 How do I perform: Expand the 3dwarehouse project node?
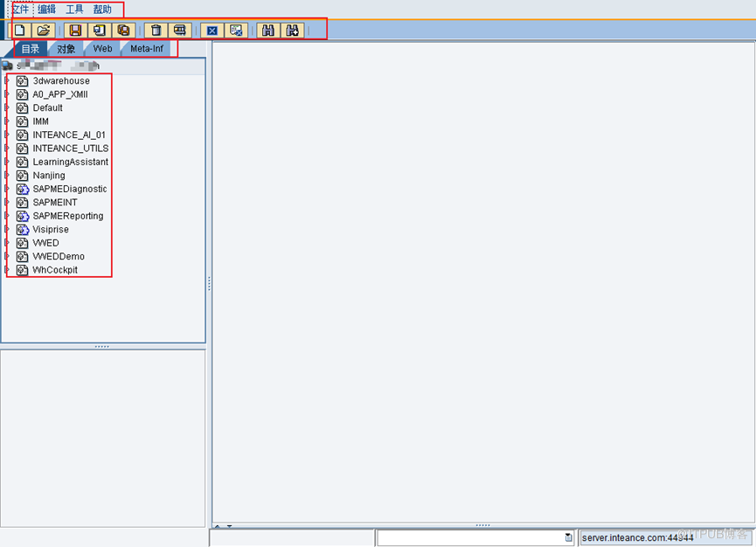tap(8, 80)
